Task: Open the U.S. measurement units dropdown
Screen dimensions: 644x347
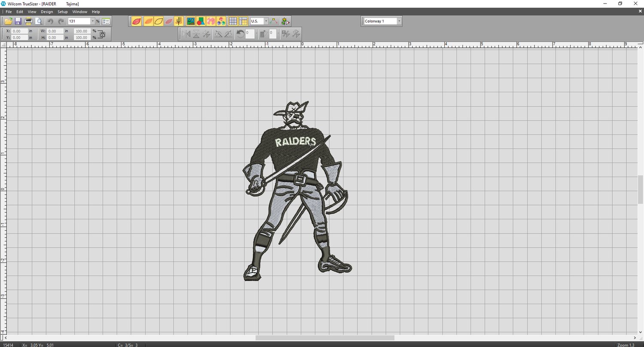Action: click(x=266, y=21)
